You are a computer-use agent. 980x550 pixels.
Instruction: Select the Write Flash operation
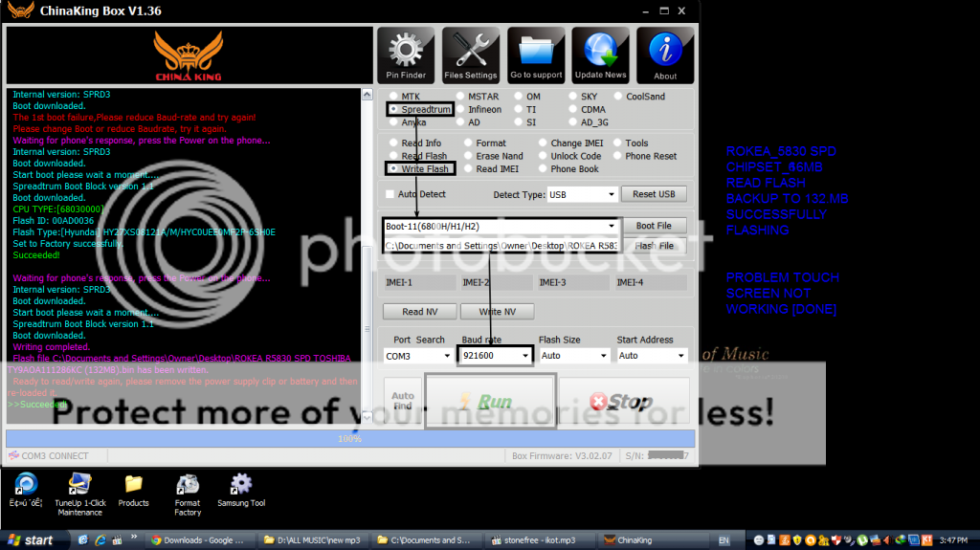coord(393,168)
